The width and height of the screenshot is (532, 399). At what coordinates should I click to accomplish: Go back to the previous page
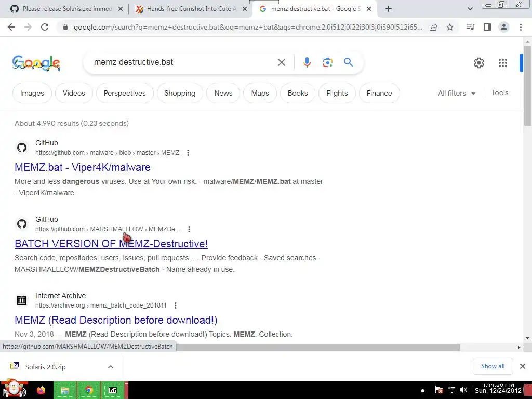pos(11,27)
